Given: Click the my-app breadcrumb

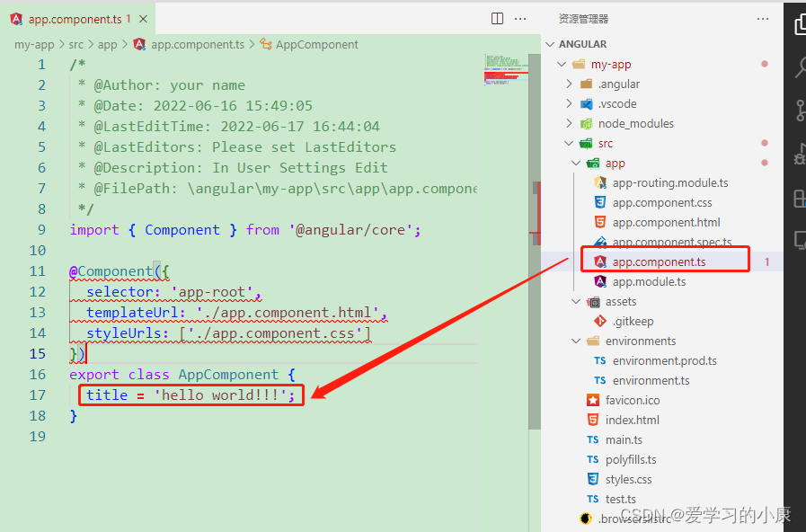Looking at the screenshot, I should pos(34,45).
